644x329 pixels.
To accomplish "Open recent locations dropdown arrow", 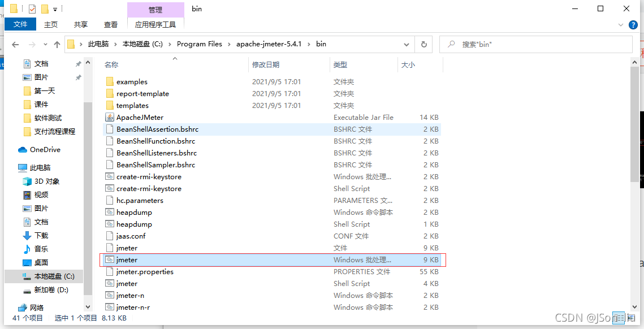I will pos(46,44).
